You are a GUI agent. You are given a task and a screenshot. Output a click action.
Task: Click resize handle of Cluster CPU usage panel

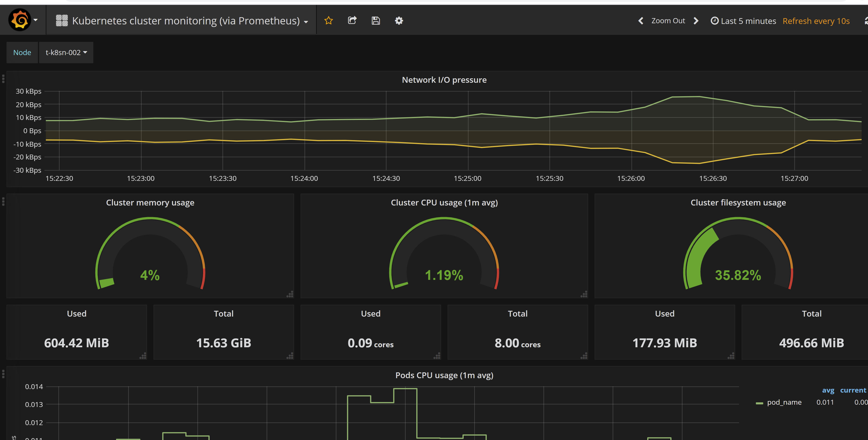click(x=584, y=294)
